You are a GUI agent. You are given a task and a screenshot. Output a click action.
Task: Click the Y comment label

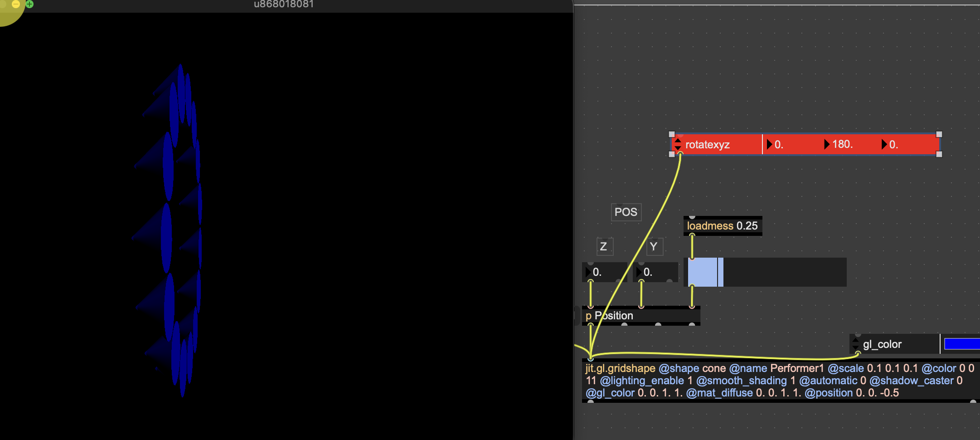(654, 247)
